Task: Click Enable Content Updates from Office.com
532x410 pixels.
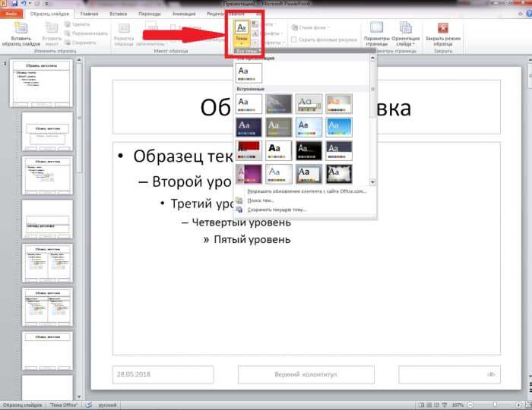Action: [307, 191]
